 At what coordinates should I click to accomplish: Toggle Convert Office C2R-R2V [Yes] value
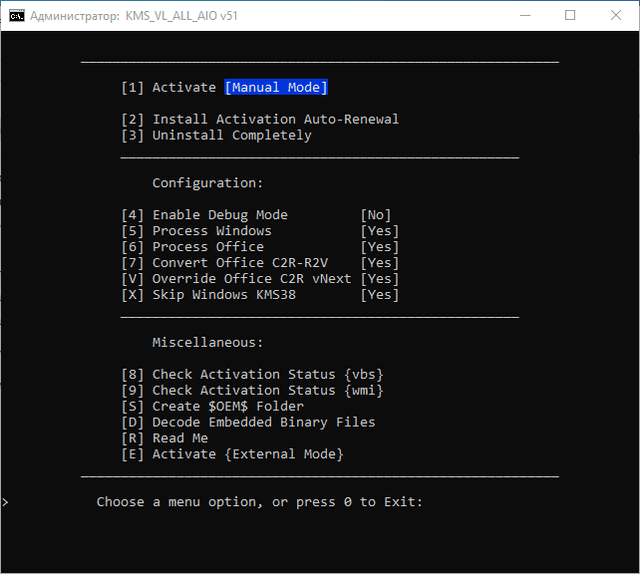379,263
